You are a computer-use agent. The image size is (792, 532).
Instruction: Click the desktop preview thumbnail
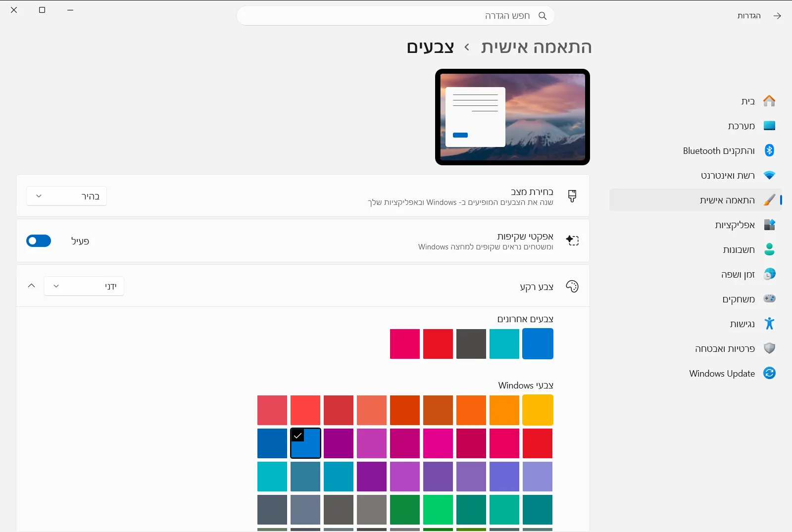pyautogui.click(x=512, y=117)
